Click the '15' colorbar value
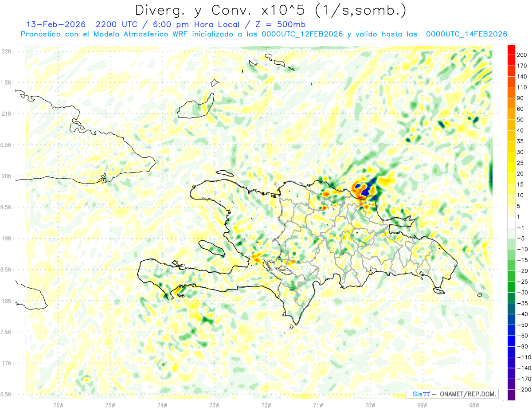The image size is (532, 411). 520,185
